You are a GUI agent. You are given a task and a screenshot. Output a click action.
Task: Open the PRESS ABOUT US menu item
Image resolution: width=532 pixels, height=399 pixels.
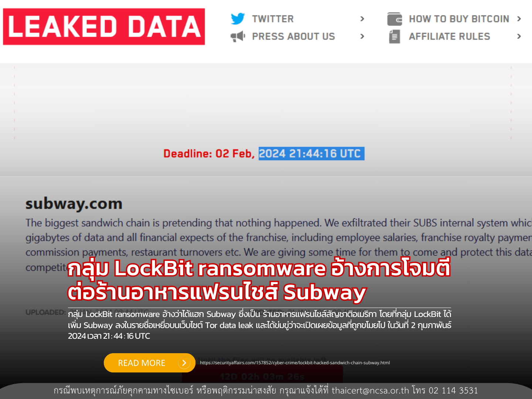point(293,37)
